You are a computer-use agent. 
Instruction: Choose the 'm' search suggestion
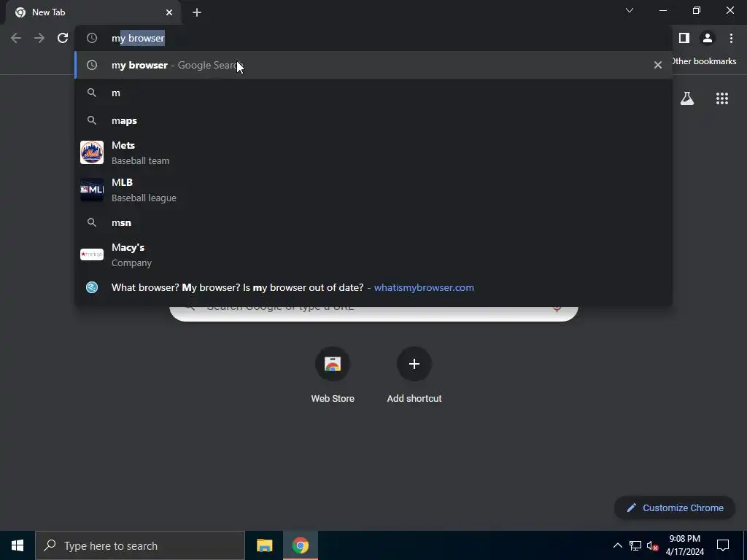pos(373,93)
